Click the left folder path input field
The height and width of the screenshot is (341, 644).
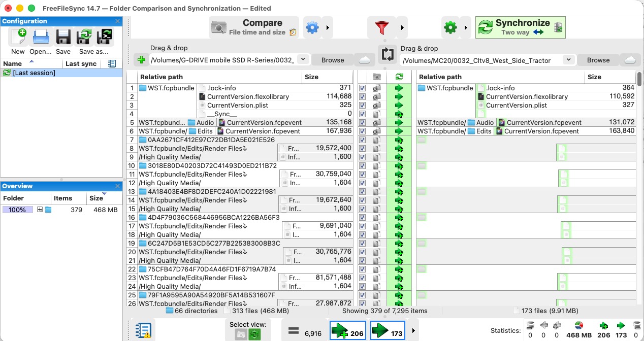[222, 60]
